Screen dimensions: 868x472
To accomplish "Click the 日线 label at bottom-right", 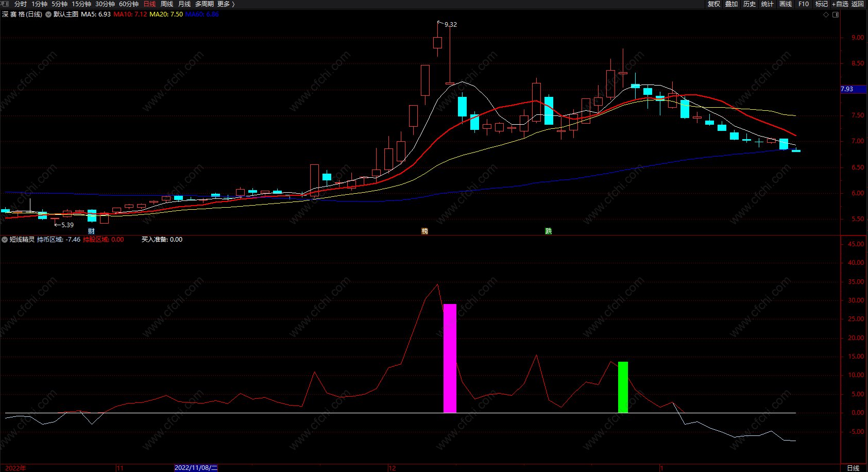I will pos(853,468).
